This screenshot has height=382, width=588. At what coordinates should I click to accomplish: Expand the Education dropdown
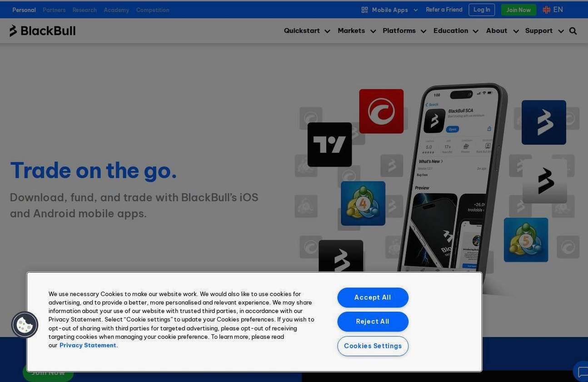[456, 31]
